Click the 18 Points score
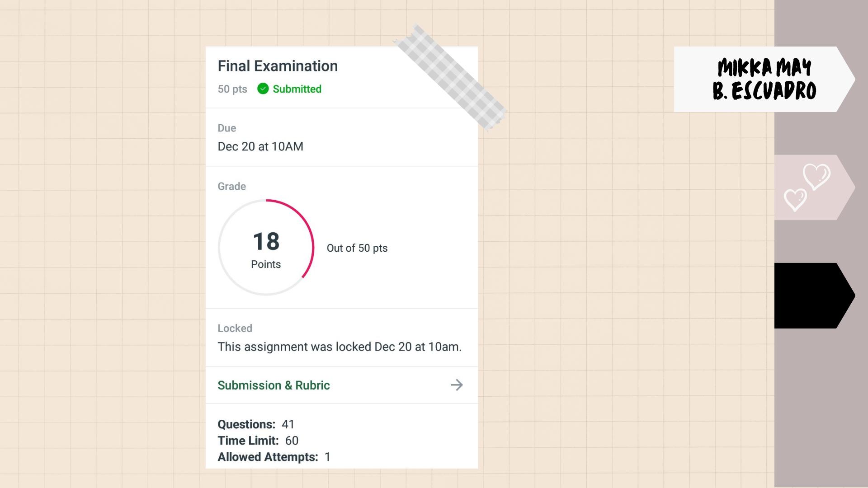 tap(266, 249)
